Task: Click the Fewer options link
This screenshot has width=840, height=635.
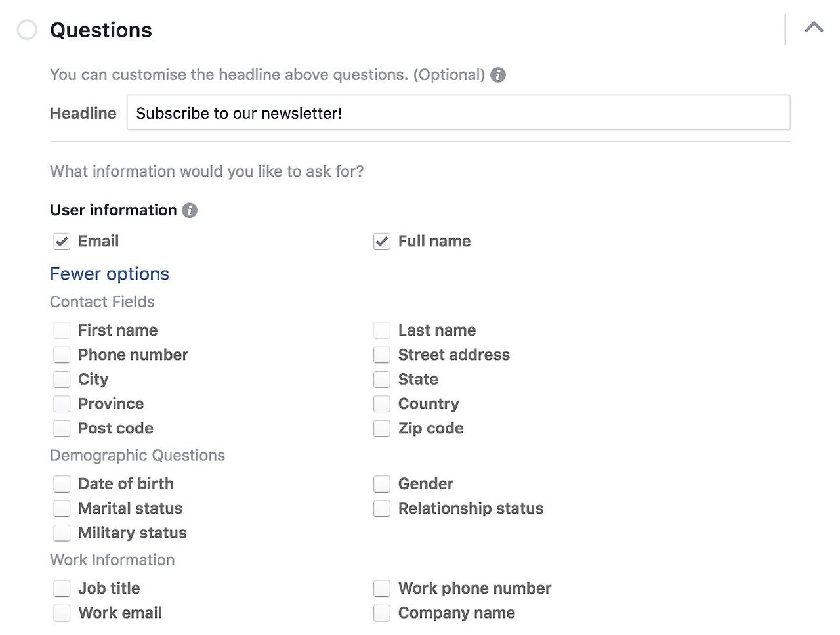Action: (x=110, y=274)
